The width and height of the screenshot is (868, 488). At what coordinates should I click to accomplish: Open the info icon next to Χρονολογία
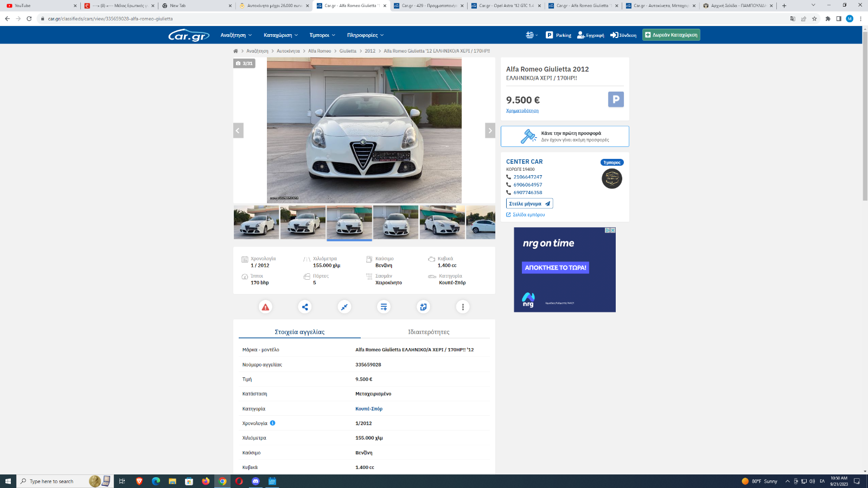(x=272, y=423)
